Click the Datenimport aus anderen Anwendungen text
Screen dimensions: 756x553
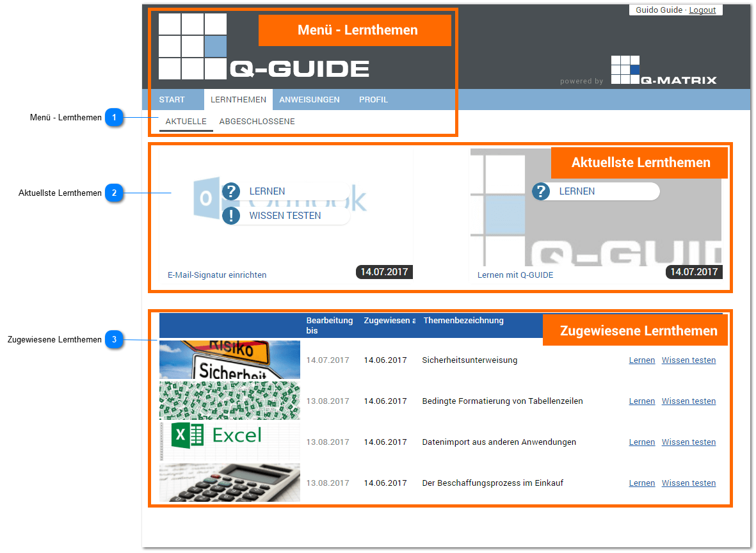pos(499,442)
